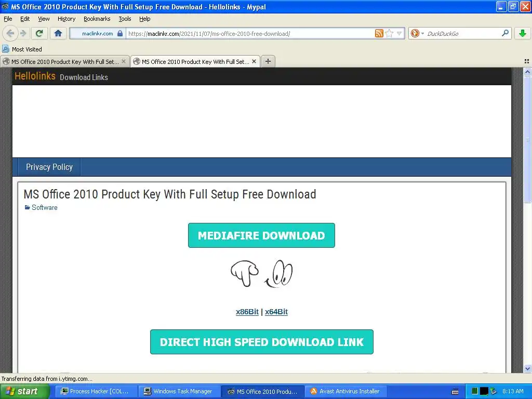This screenshot has width=532, height=399.
Task: Click the vertical scrollbar thumb
Action: (x=527, y=139)
